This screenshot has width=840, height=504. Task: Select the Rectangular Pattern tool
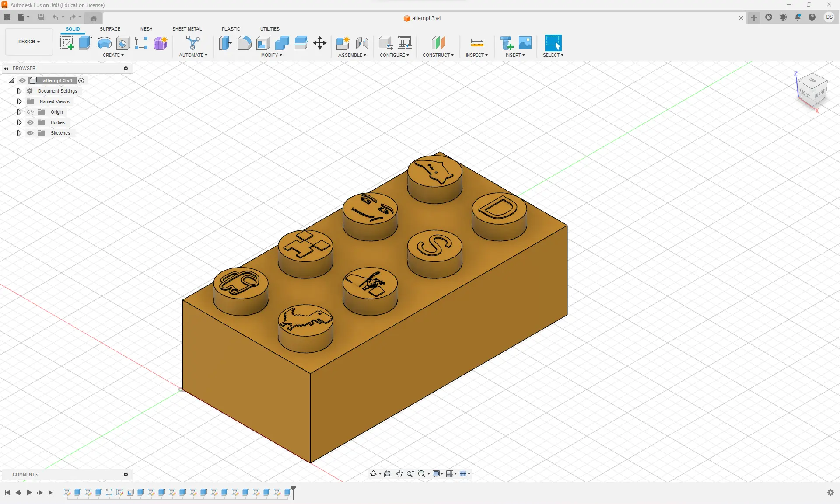[x=141, y=43]
